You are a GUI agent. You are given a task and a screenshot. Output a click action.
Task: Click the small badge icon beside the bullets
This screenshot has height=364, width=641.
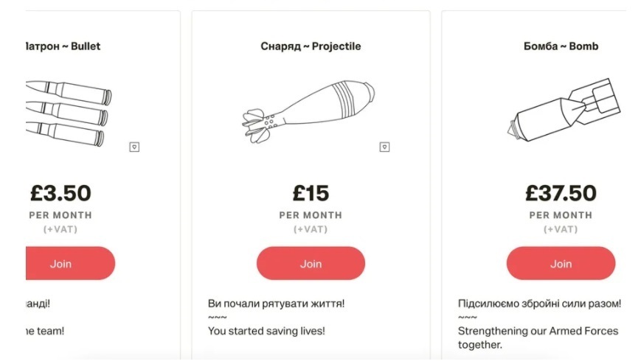click(x=134, y=147)
